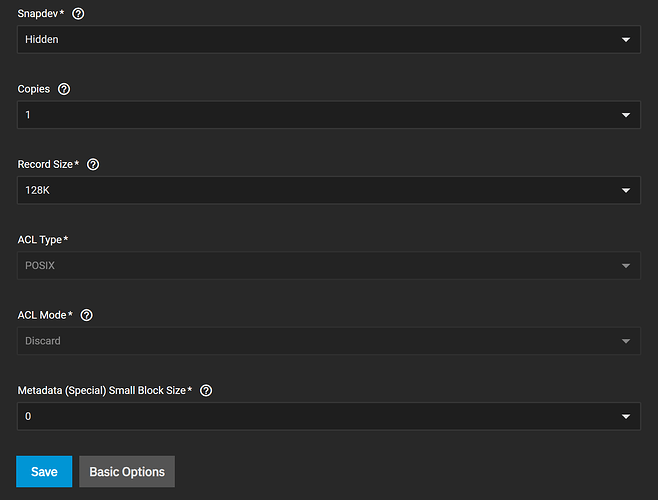Select the Snapdev field showing Hidden

click(329, 39)
